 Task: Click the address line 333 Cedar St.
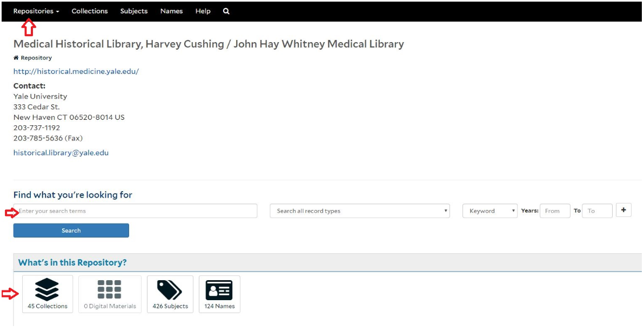tap(37, 107)
